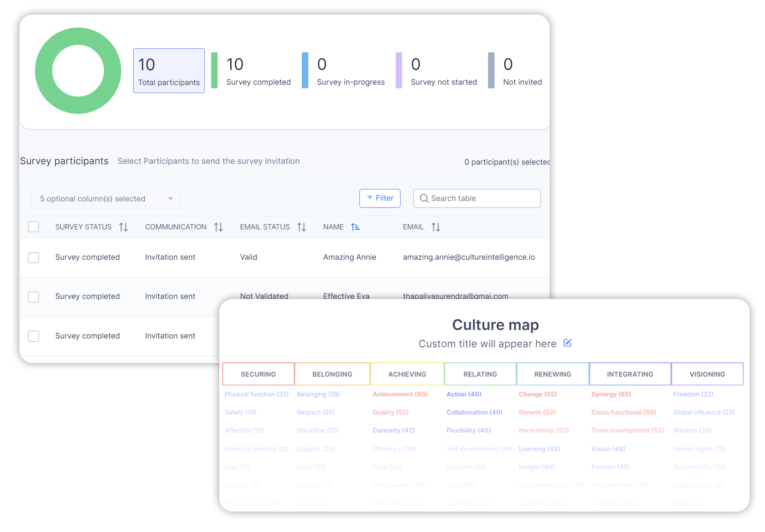The image size is (765, 532).
Task: Open the optional columns selected dropdown
Action: click(106, 199)
